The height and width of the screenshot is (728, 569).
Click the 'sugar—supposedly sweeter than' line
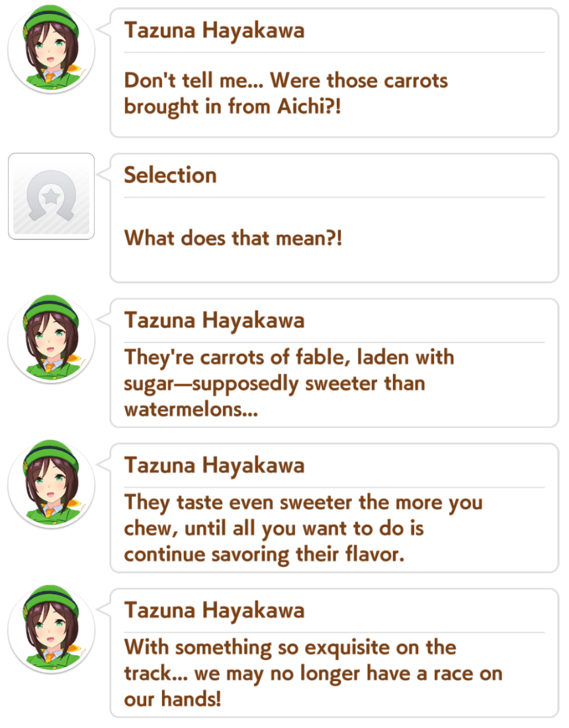[x=275, y=384]
